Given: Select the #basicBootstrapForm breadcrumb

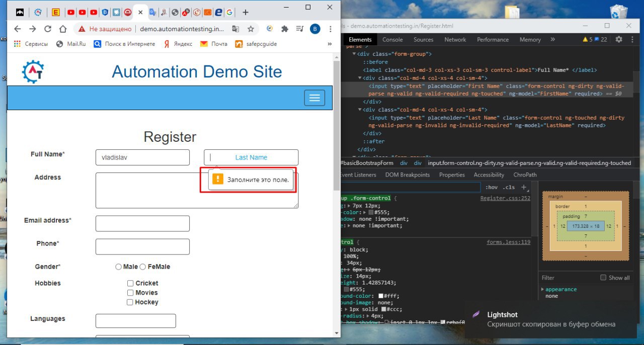Looking at the screenshot, I should (367, 163).
